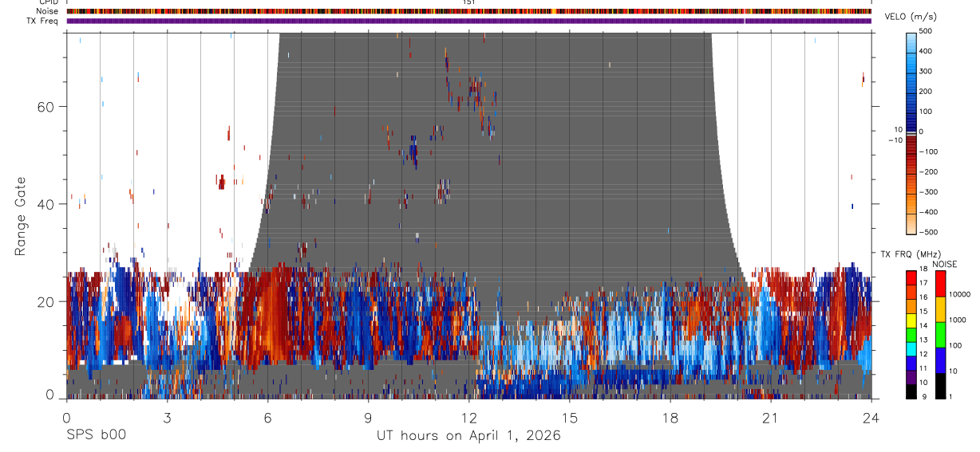Click the yellow 14–15 MHz frequency swatch
The width and height of the screenshot is (980, 452).
pos(911,319)
